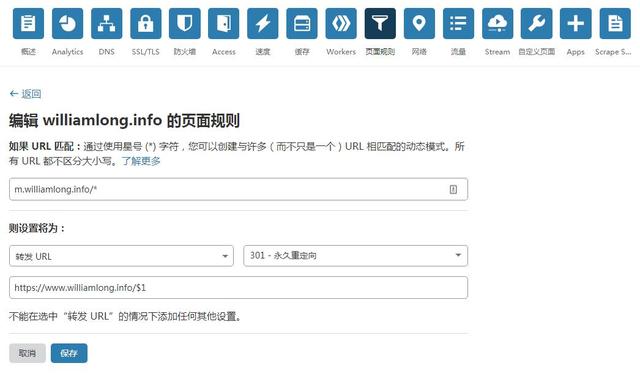Select the 页面规则 funnel icon
This screenshot has width=640, height=374.
pyautogui.click(x=380, y=23)
